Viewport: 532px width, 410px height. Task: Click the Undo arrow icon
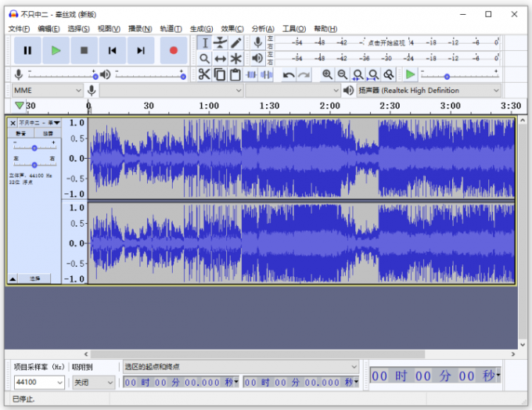(x=289, y=74)
